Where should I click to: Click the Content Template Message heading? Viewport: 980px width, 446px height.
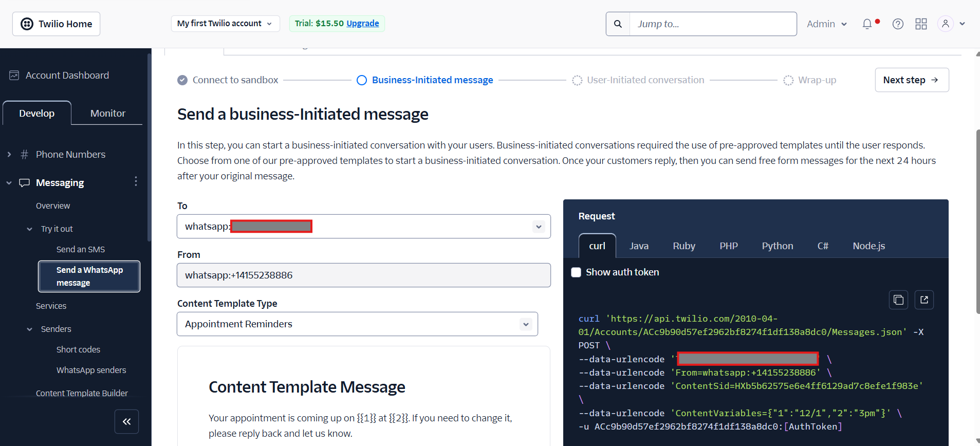tap(307, 387)
